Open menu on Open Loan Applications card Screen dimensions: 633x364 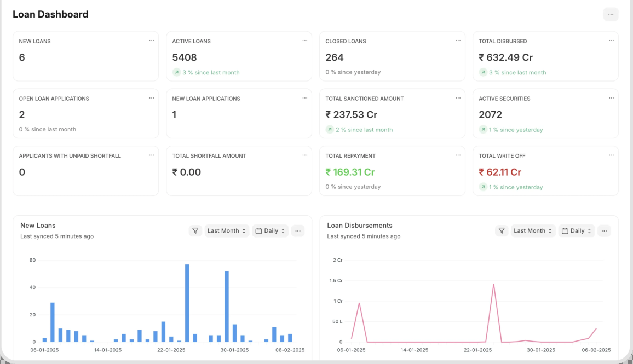click(152, 97)
